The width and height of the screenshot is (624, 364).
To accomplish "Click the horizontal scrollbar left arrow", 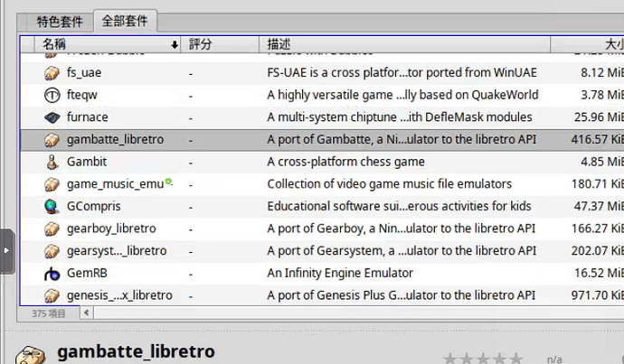I will click(87, 313).
